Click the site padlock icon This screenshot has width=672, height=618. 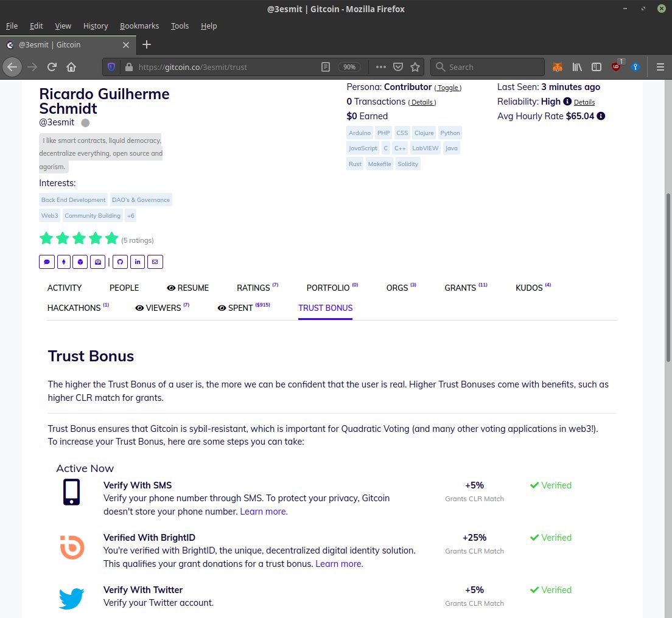point(128,67)
